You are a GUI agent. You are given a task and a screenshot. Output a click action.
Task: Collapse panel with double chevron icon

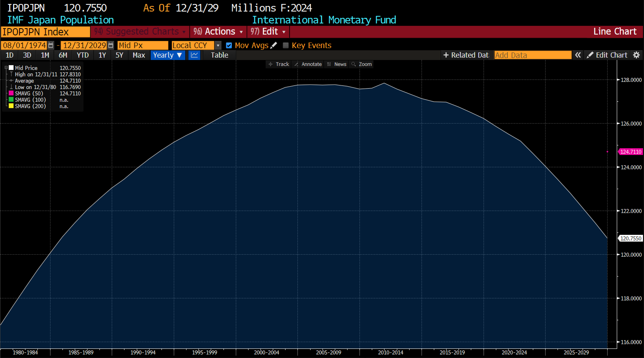click(578, 55)
